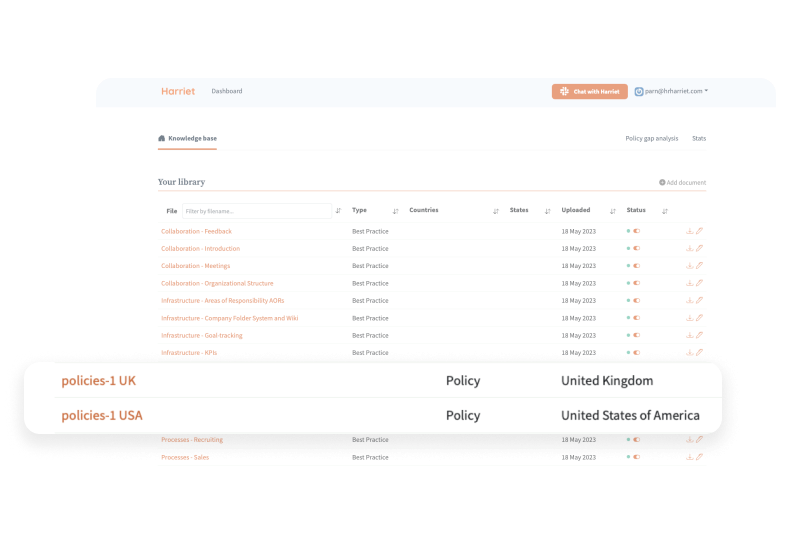Open the Processes - Sales file link

[x=185, y=457]
